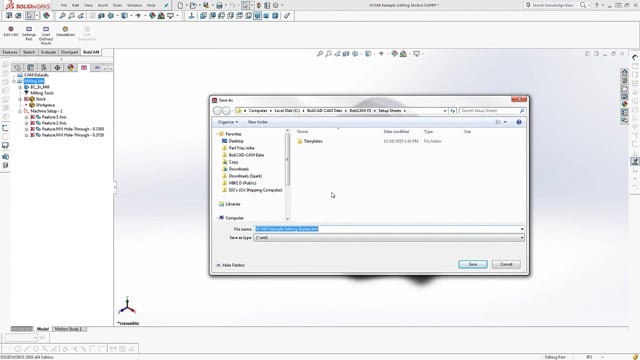Click the New document toolbar icon
Image resolution: width=640 pixels, height=360 pixels.
point(180,5)
